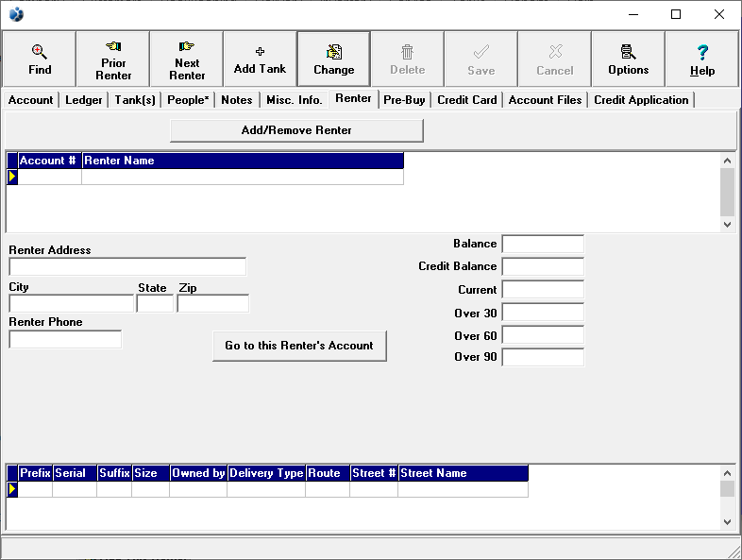Click Go to this Renter's Account
Viewport: 742px width, 560px height.
click(x=299, y=346)
